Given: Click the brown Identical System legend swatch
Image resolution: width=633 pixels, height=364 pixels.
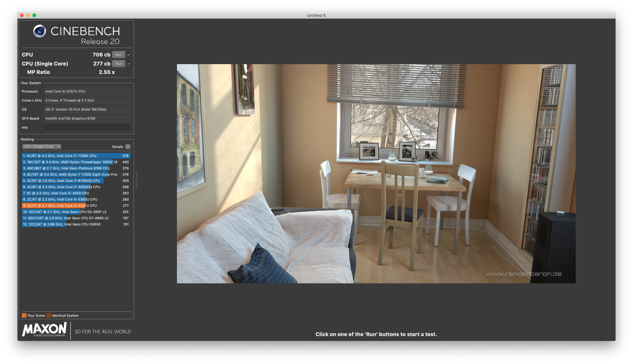Looking at the screenshot, I should point(49,315).
